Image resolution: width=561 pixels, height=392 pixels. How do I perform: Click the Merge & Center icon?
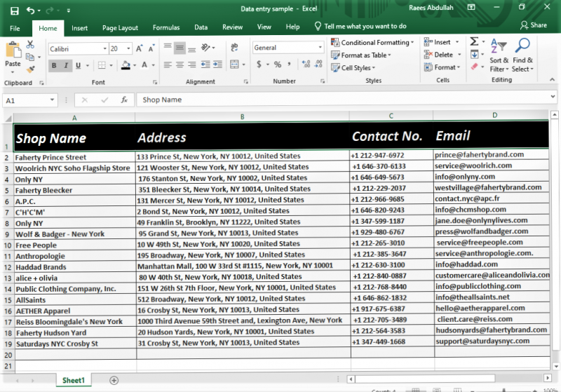point(234,65)
